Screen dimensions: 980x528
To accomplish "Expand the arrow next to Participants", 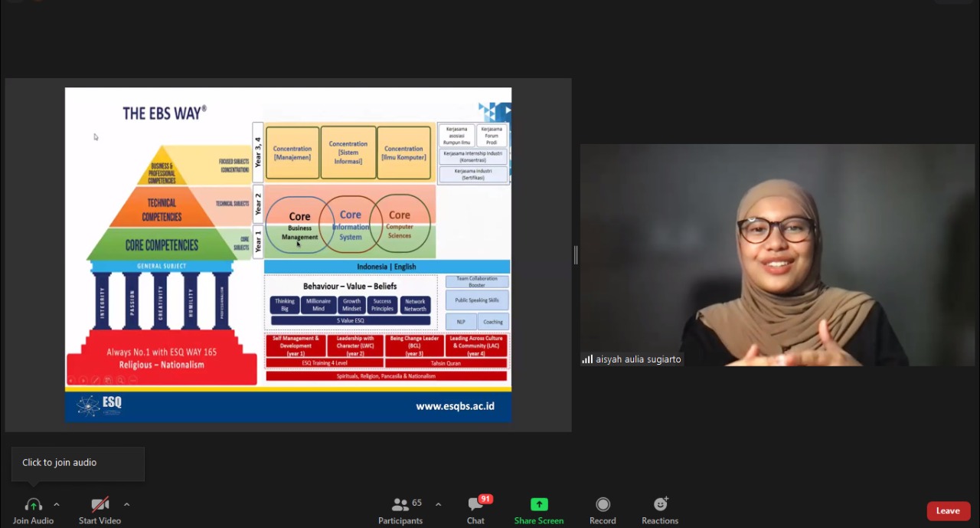I will point(438,504).
